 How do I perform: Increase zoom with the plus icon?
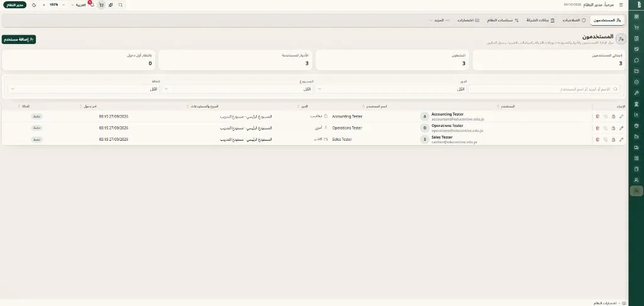tap(44, 5)
